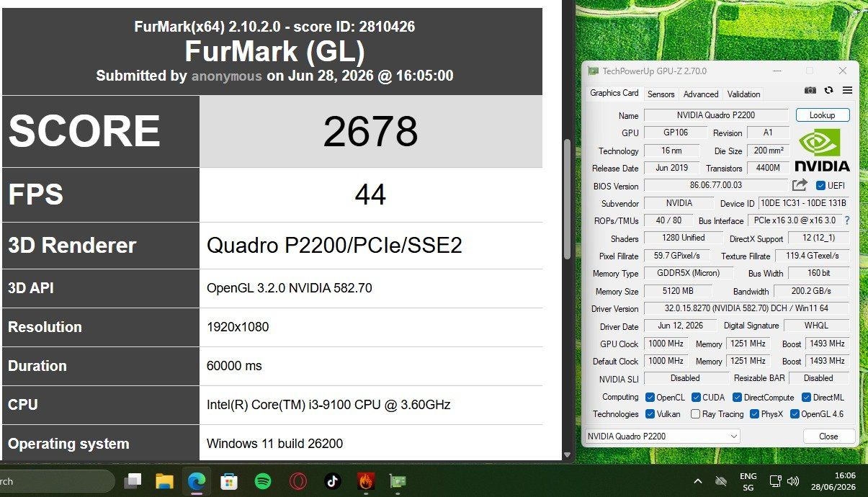Click the taskbar search box
Image resolution: width=868 pixels, height=497 pixels.
tap(56, 481)
